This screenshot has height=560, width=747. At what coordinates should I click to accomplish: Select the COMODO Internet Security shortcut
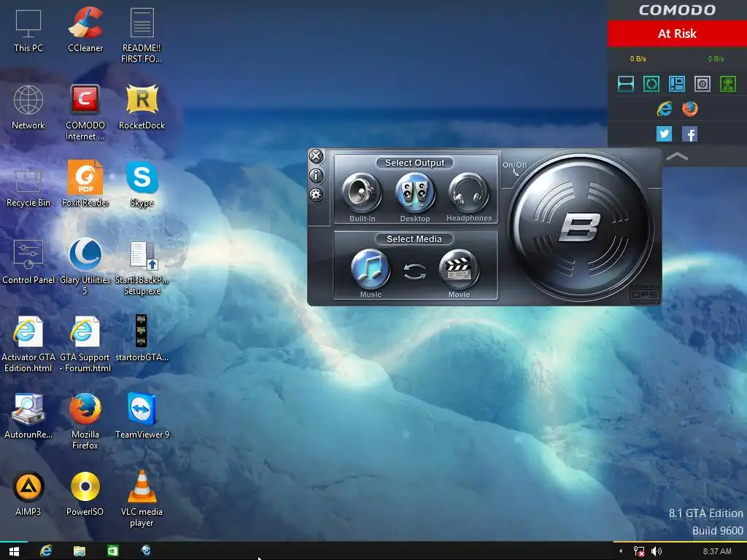tap(85, 113)
